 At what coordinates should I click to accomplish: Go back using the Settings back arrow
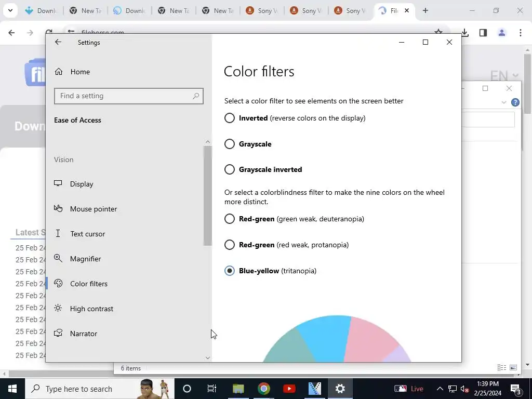tap(58, 42)
